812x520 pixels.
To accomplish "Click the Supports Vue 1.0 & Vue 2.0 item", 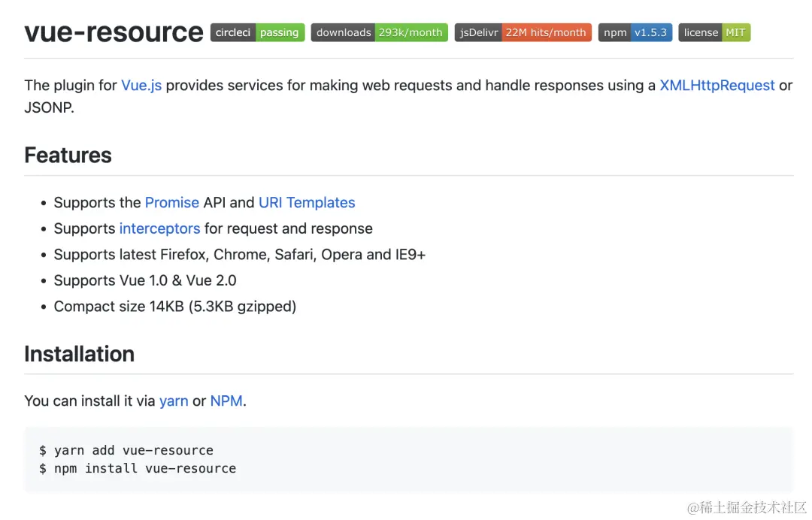I will pyautogui.click(x=145, y=281).
